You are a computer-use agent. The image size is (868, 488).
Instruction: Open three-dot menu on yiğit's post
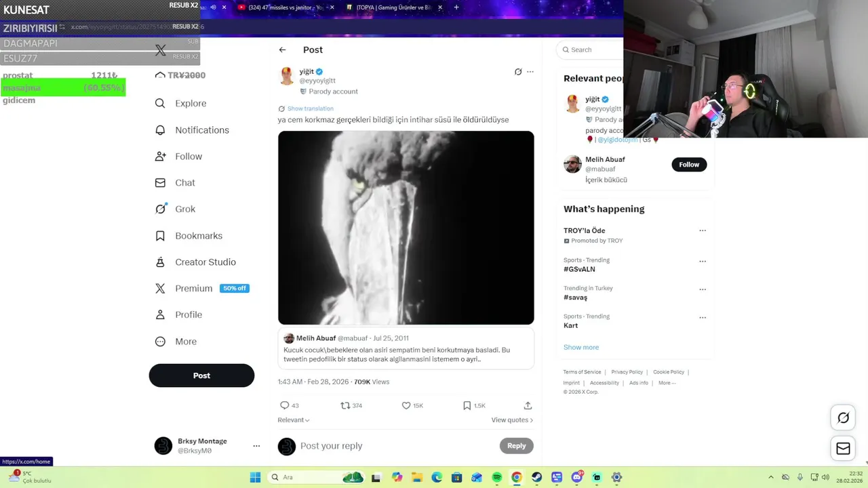(x=530, y=72)
